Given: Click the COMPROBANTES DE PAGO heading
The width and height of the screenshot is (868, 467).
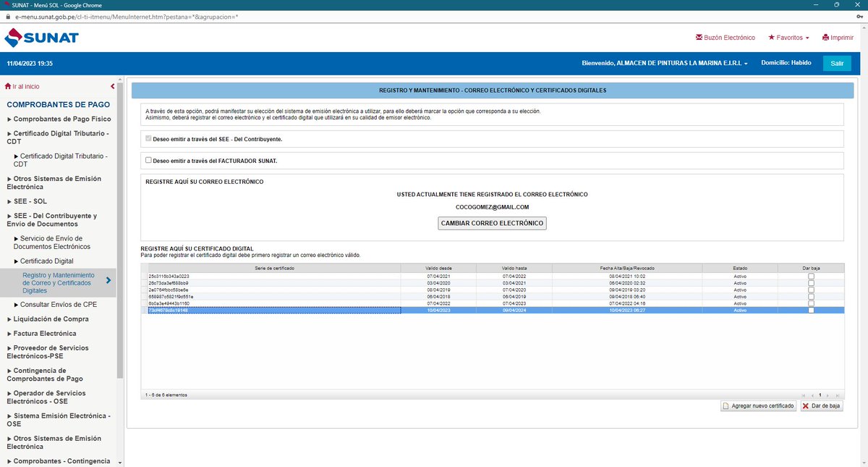Looking at the screenshot, I should click(58, 104).
